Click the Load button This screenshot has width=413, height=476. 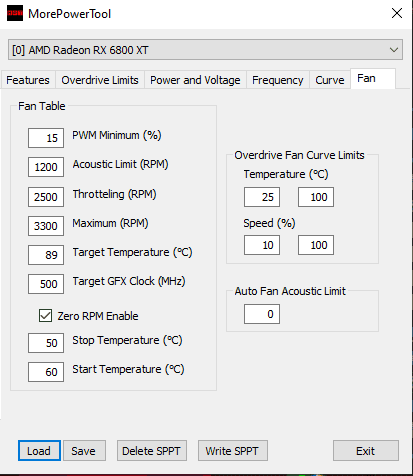(x=39, y=451)
